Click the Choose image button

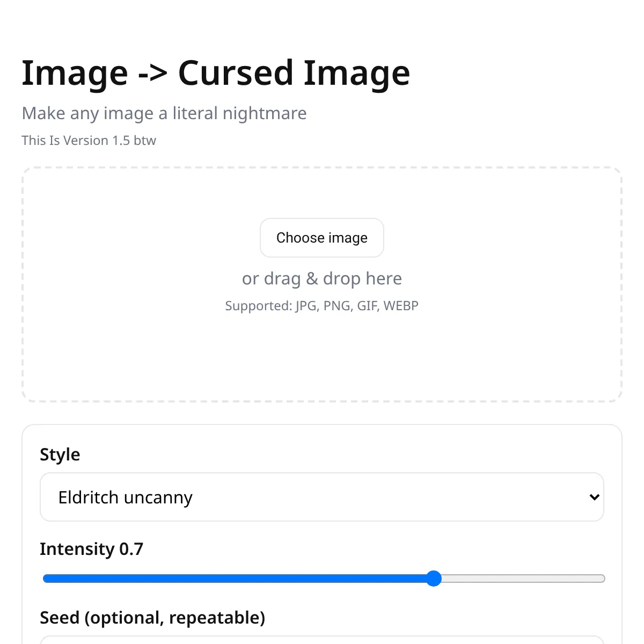pyautogui.click(x=321, y=238)
